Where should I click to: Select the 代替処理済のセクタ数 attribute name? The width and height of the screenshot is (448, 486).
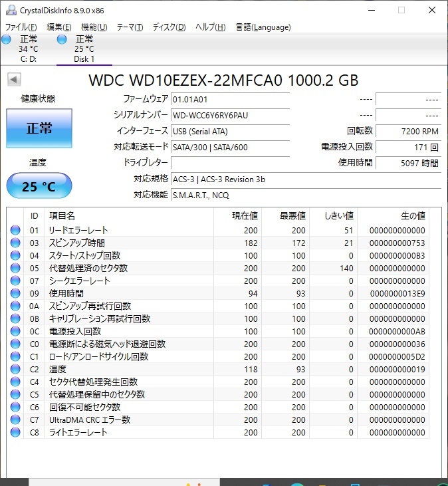tap(88, 268)
